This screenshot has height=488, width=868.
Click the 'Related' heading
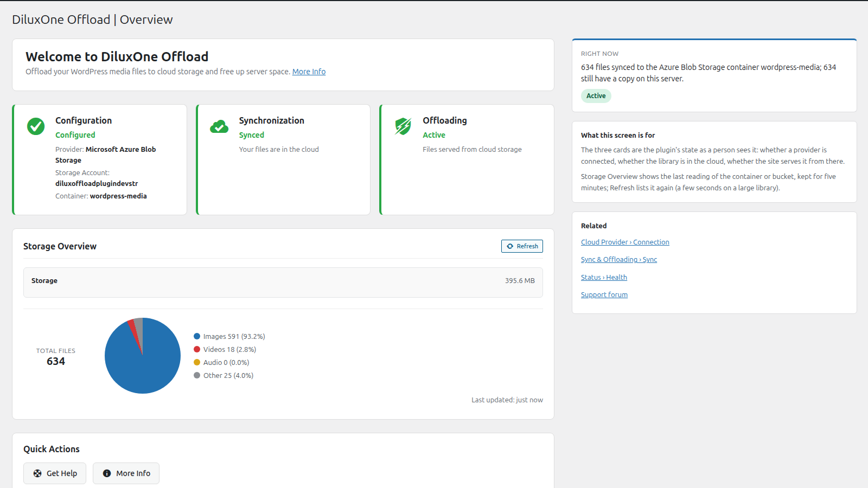coord(594,226)
